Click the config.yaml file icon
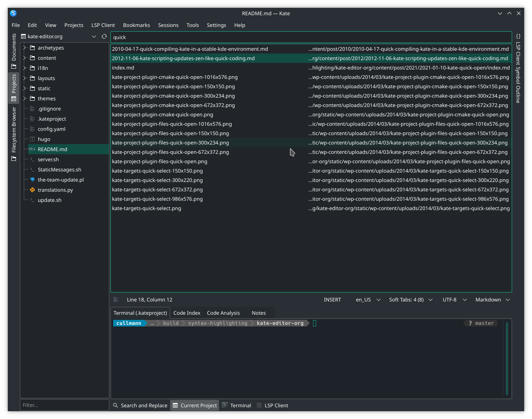The width and height of the screenshot is (532, 419). coord(32,129)
